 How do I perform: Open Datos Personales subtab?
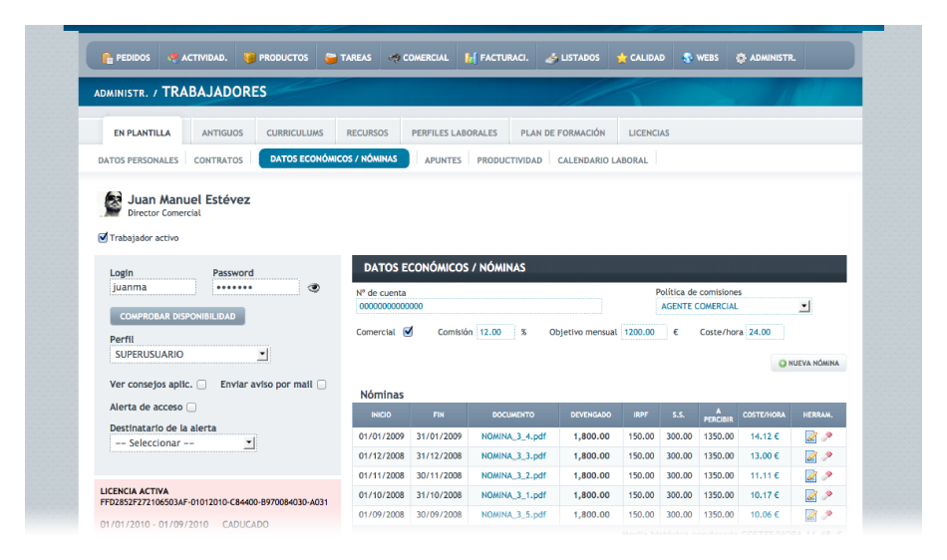pos(139,160)
